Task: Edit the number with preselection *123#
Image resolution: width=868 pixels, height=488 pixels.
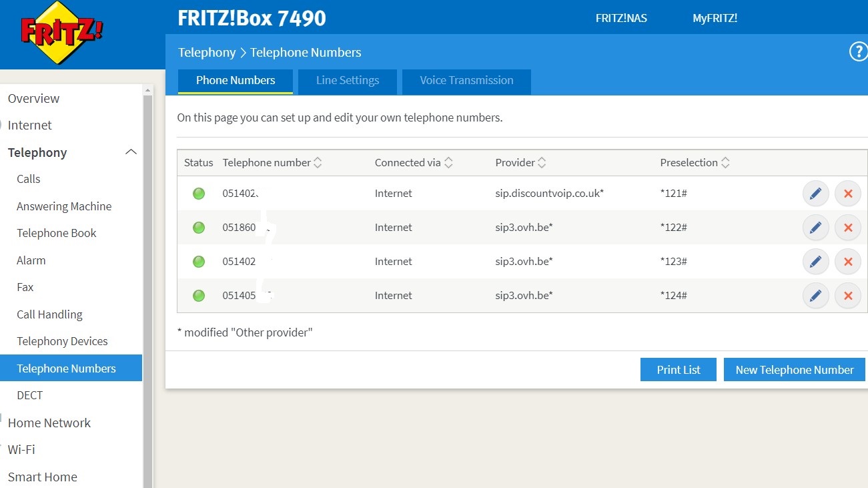Action: click(815, 262)
